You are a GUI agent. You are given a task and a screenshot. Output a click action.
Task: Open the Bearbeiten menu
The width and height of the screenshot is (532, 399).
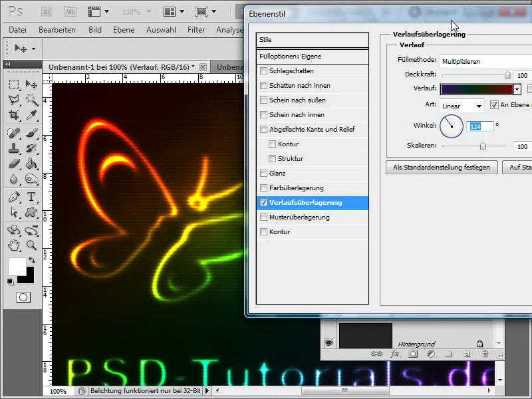click(x=57, y=30)
